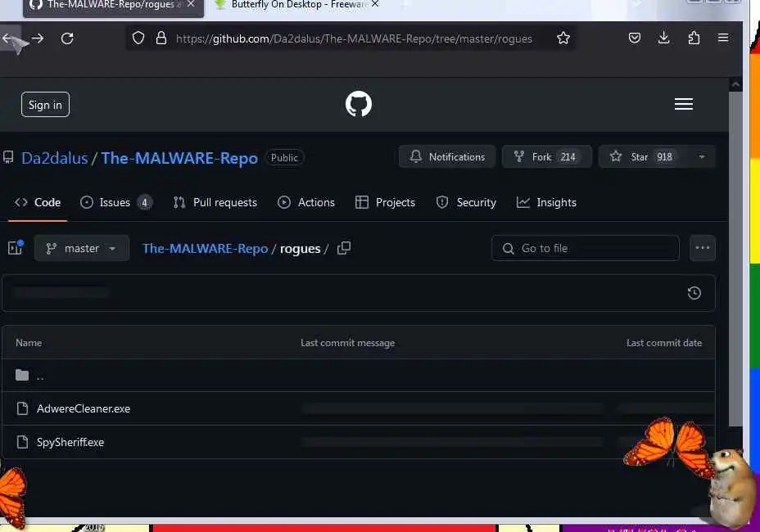This screenshot has width=760, height=532.
Task: View site info via the padlock icon
Action: pyautogui.click(x=161, y=38)
